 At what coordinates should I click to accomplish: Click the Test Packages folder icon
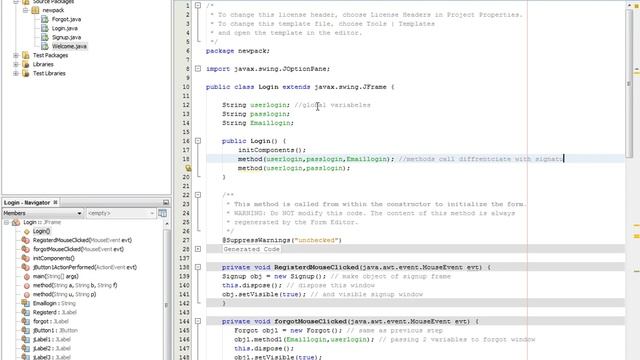tap(26, 55)
